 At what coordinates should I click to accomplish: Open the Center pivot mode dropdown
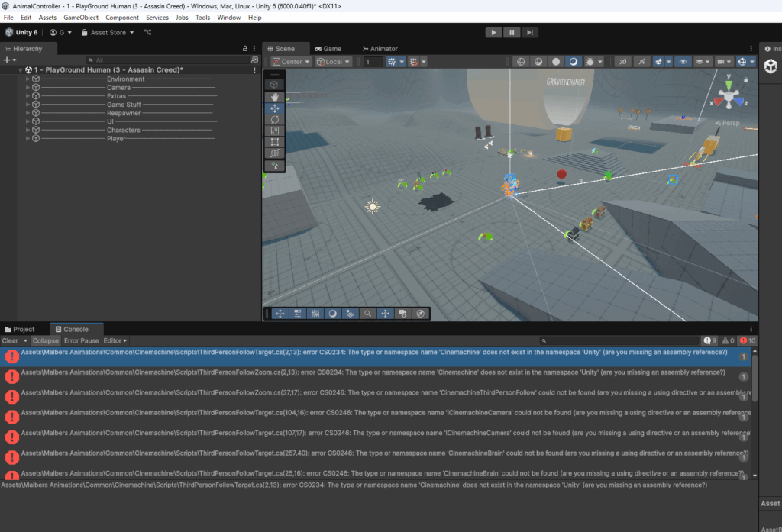point(291,62)
